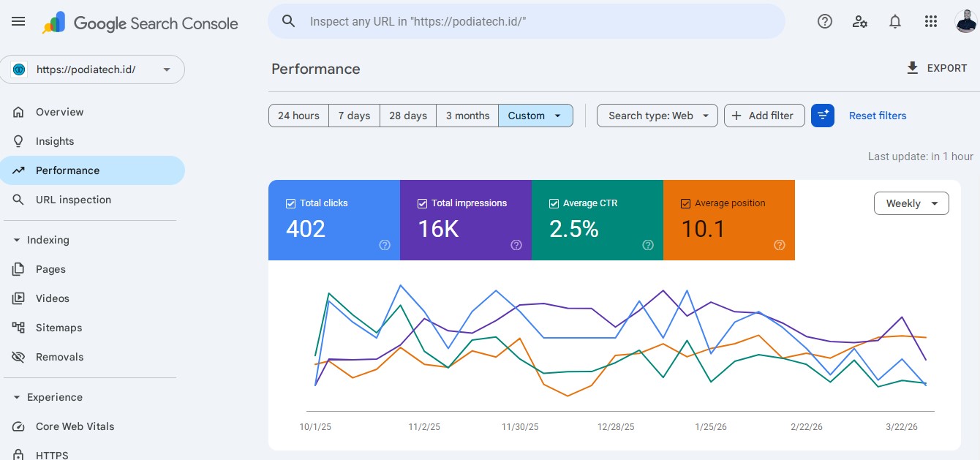
Task: Click the Export button
Action: coord(937,68)
